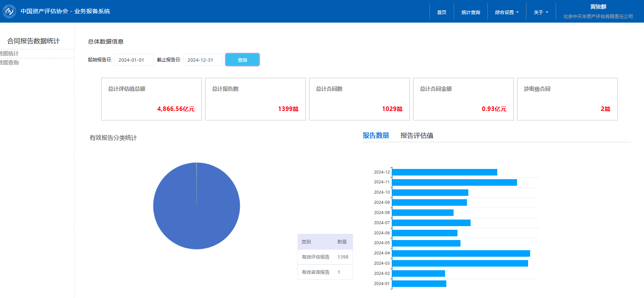
Task: Expand the 关于 dropdown menu
Action: click(x=540, y=12)
